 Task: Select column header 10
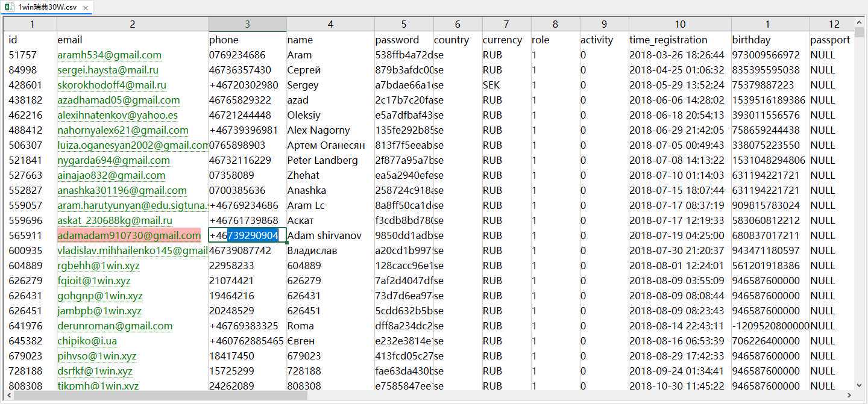[x=680, y=24]
